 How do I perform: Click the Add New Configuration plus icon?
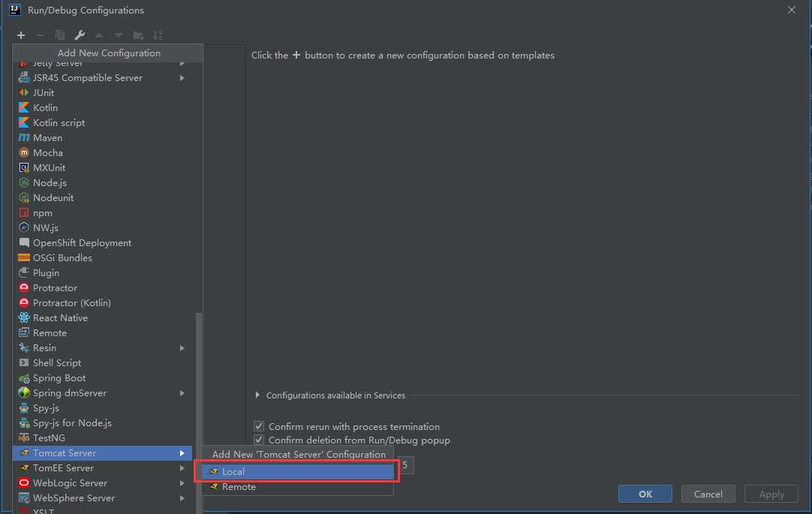(x=21, y=35)
